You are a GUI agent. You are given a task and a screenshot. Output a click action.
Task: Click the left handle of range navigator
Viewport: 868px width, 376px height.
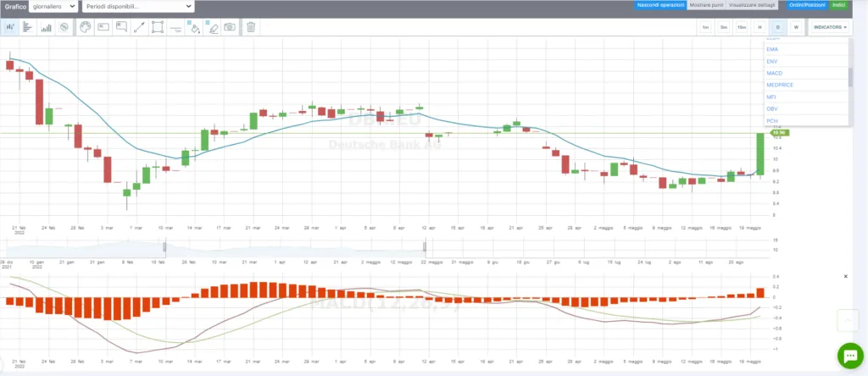[164, 246]
